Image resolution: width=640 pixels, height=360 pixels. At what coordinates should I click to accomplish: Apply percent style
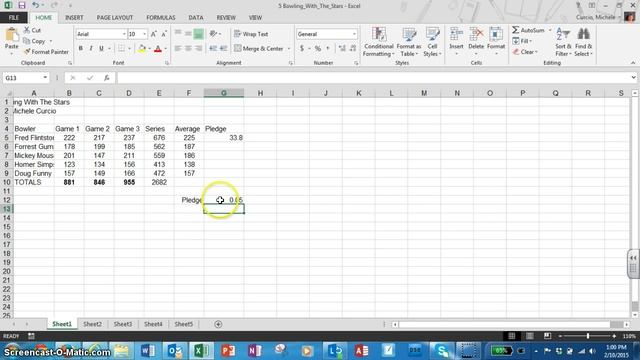pos(318,49)
